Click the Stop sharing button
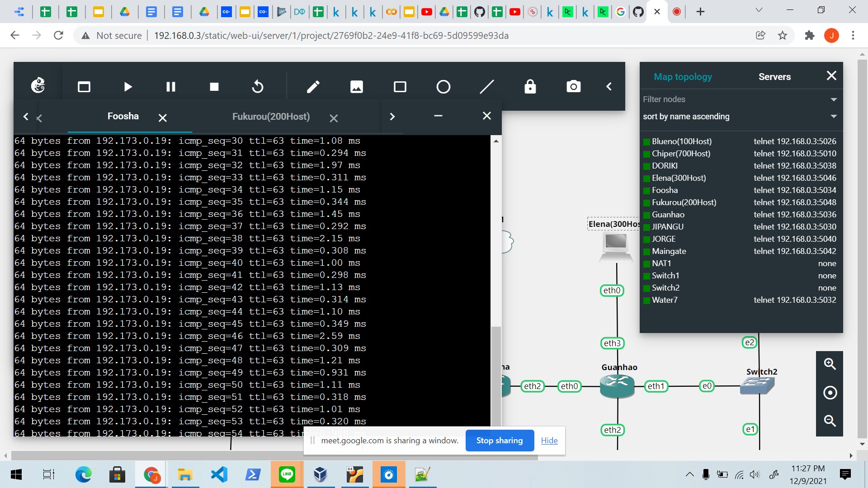868x488 pixels. pyautogui.click(x=500, y=440)
